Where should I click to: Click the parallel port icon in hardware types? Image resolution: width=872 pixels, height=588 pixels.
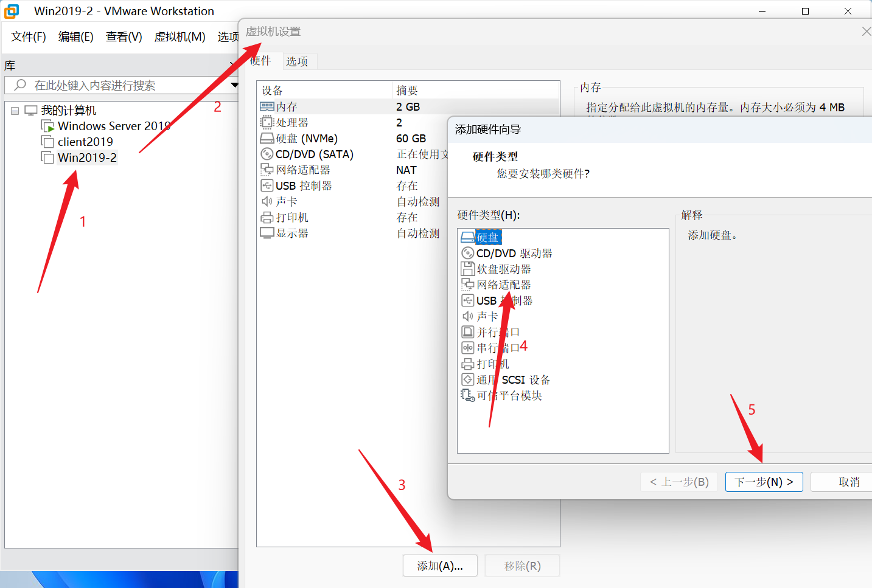[467, 332]
